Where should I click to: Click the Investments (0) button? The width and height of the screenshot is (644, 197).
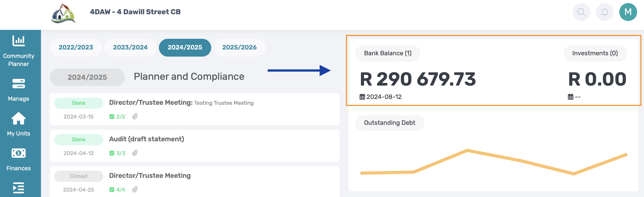(595, 53)
